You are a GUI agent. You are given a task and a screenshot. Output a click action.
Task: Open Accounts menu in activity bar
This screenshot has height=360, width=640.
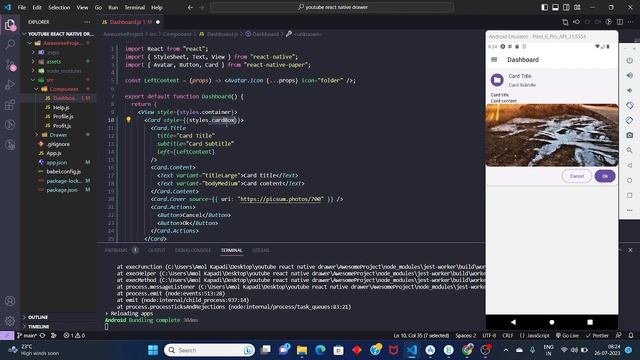click(10, 301)
